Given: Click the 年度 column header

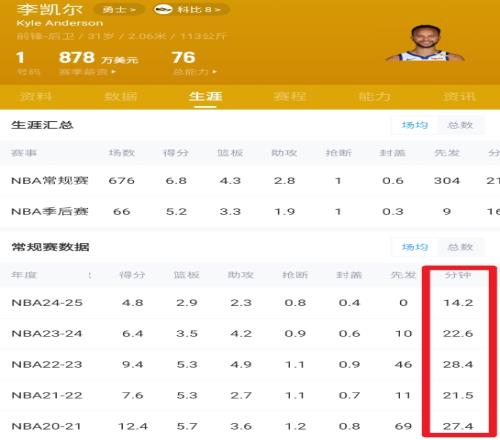Looking at the screenshot, I should coord(24,275).
